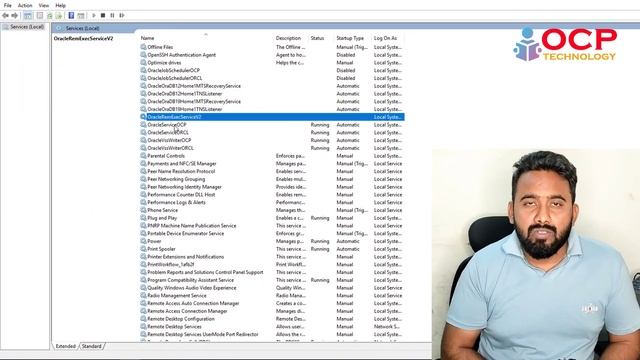Select Services (Local) in the console tree
This screenshot has width=640, height=360.
point(27,27)
